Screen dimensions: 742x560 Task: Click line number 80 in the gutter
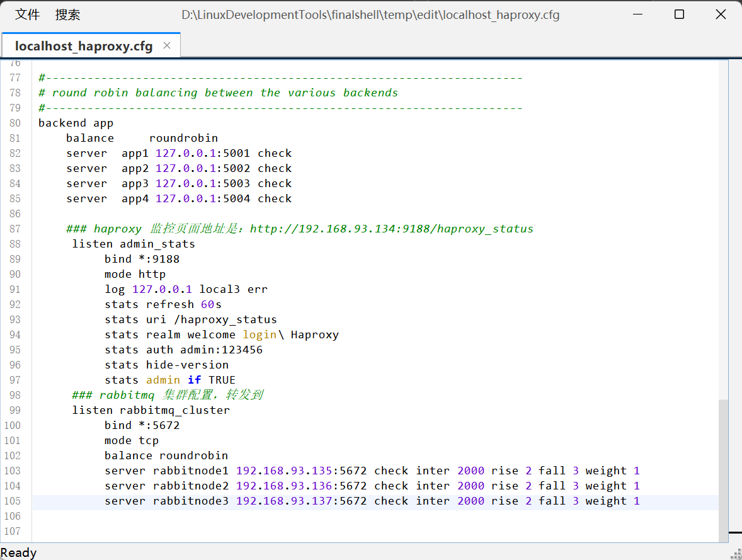pos(15,123)
